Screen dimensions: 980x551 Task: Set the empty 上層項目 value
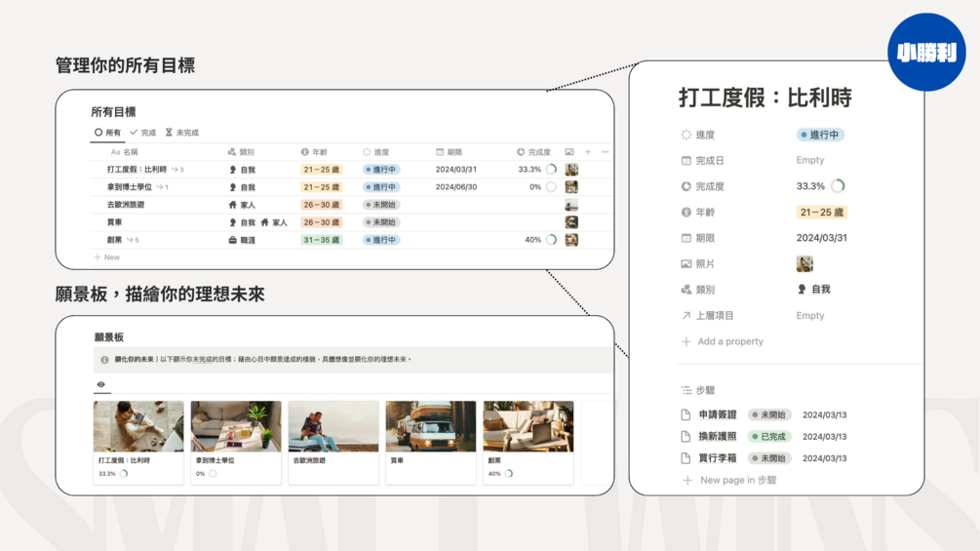click(810, 315)
